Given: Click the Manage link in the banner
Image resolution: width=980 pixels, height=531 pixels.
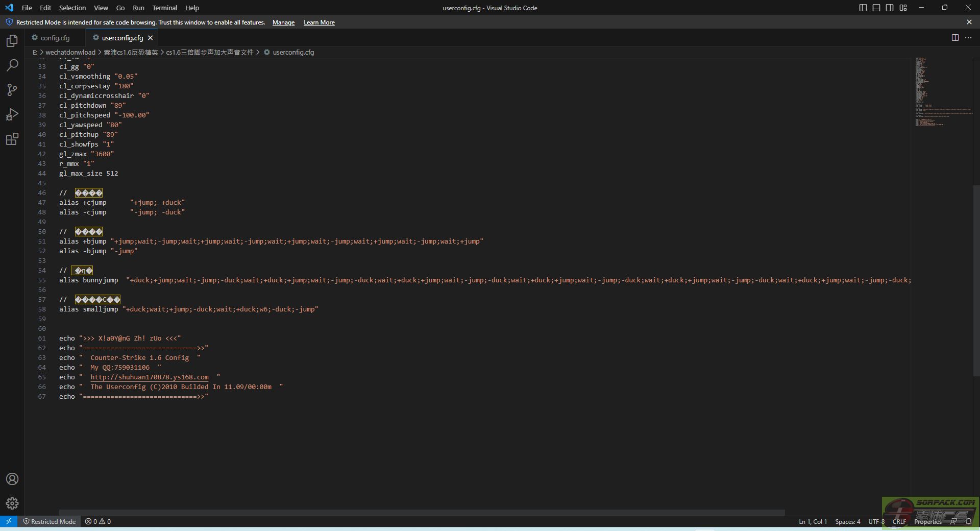Looking at the screenshot, I should click(283, 22).
